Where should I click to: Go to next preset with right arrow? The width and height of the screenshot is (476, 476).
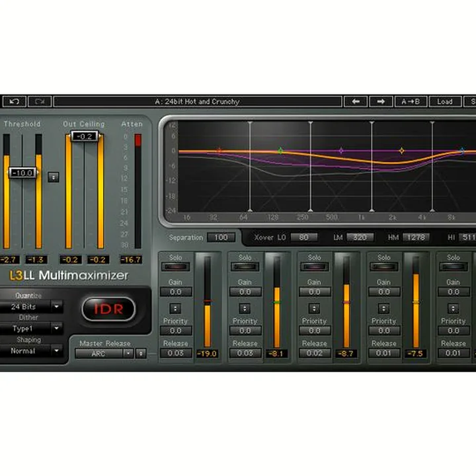[x=381, y=102]
